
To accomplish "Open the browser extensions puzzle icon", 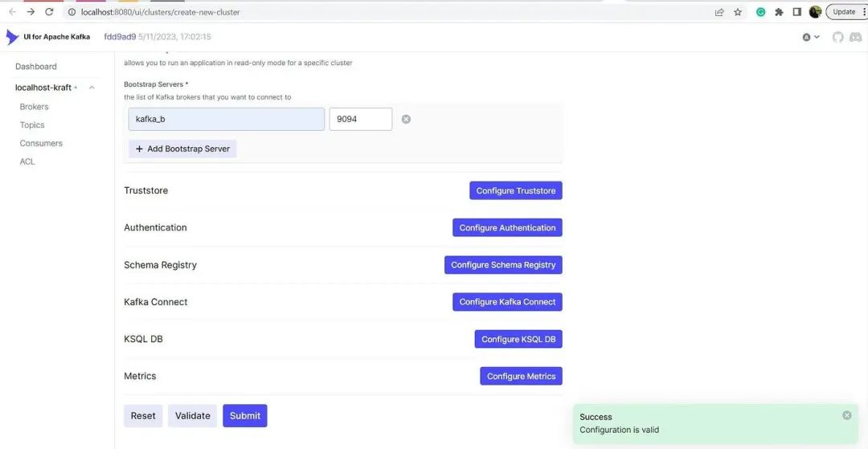I will (x=779, y=11).
